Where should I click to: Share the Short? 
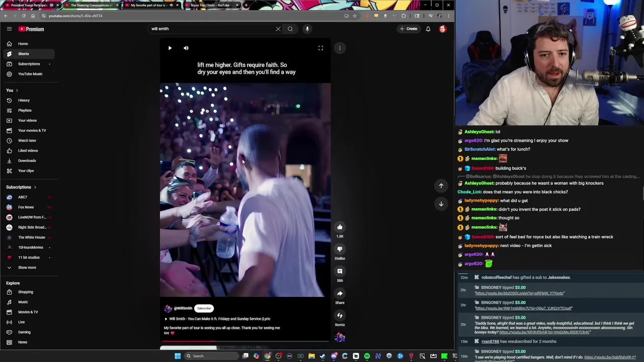coord(340,294)
